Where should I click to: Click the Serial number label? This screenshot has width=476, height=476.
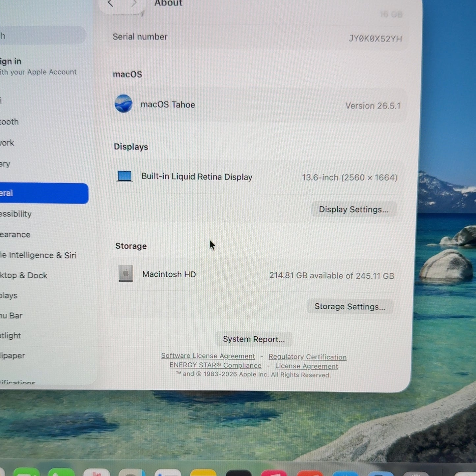[x=140, y=37]
